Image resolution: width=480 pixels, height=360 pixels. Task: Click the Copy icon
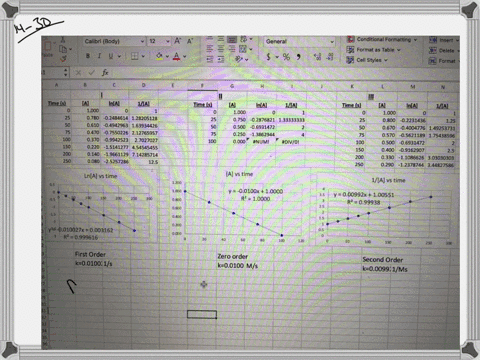click(63, 49)
